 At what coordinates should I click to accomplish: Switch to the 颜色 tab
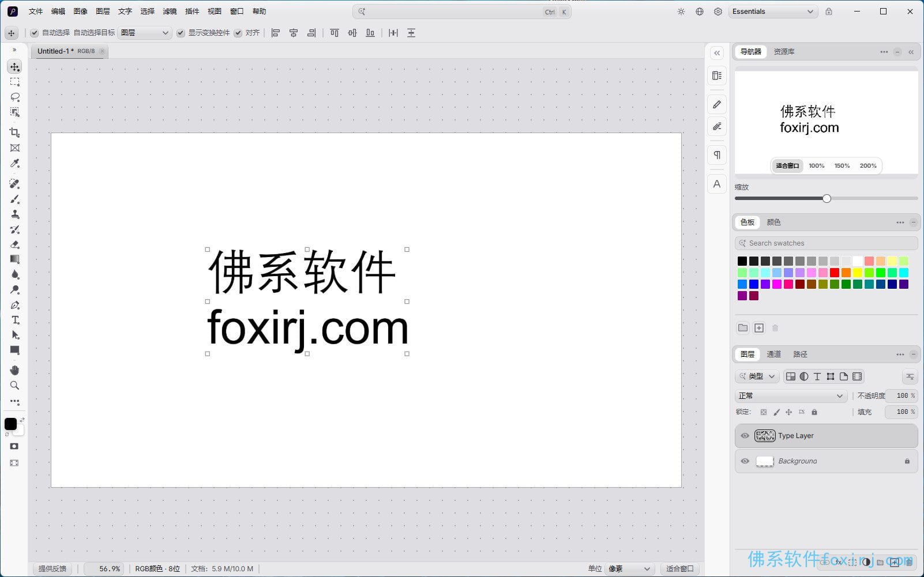pos(774,222)
